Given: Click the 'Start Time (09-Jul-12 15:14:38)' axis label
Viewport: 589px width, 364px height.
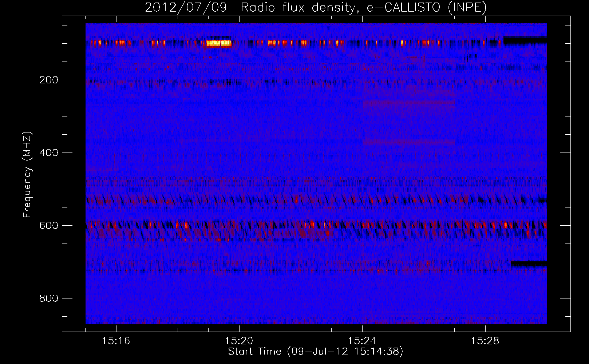Looking at the screenshot, I should click(x=316, y=352).
